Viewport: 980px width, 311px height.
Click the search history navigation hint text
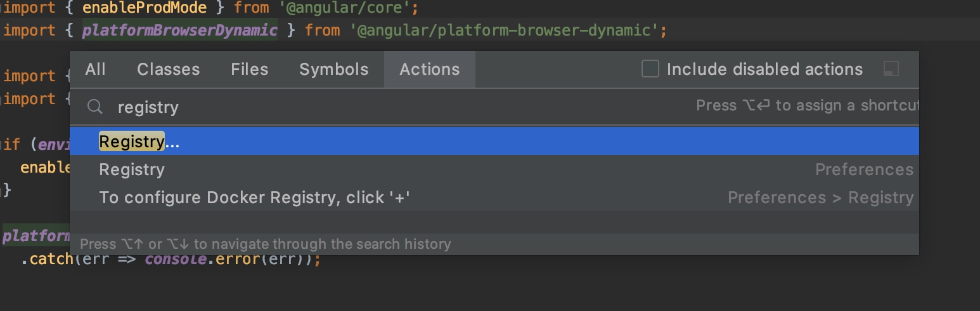(x=265, y=244)
